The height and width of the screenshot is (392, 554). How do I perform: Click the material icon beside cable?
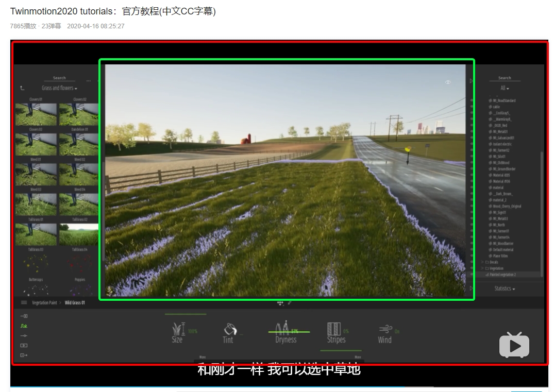pos(491,107)
